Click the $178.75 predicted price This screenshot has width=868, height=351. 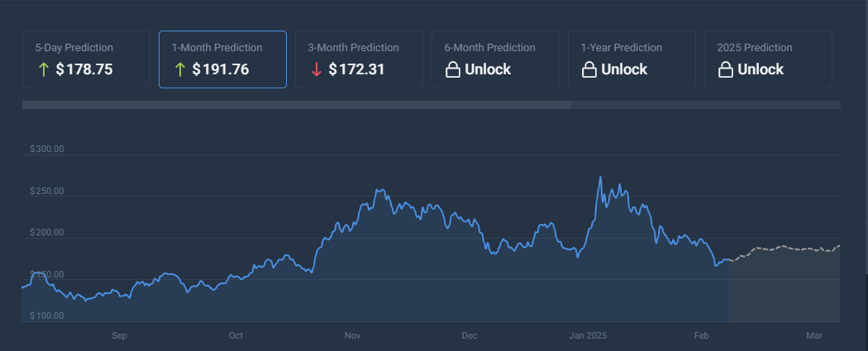coord(84,69)
